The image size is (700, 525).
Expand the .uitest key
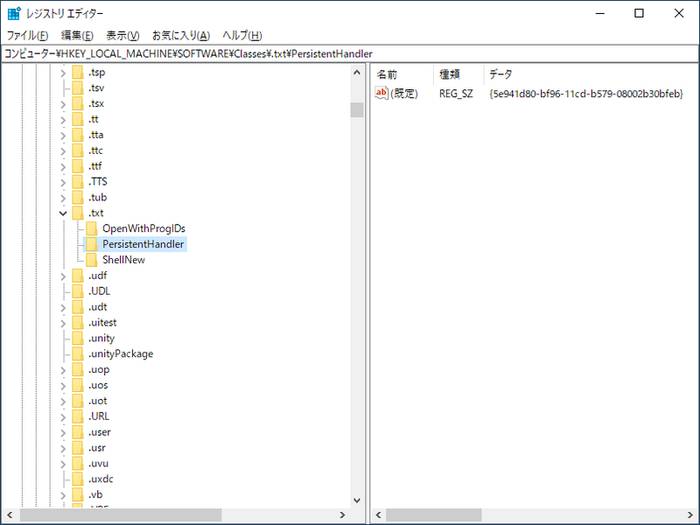pyautogui.click(x=63, y=323)
